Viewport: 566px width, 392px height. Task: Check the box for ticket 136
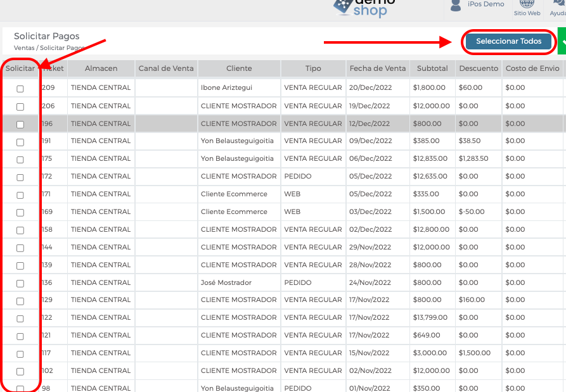pyautogui.click(x=20, y=284)
